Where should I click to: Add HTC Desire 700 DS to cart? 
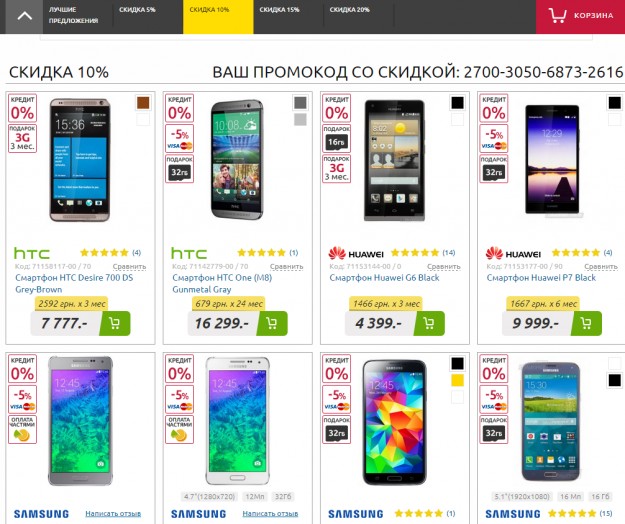coord(115,323)
